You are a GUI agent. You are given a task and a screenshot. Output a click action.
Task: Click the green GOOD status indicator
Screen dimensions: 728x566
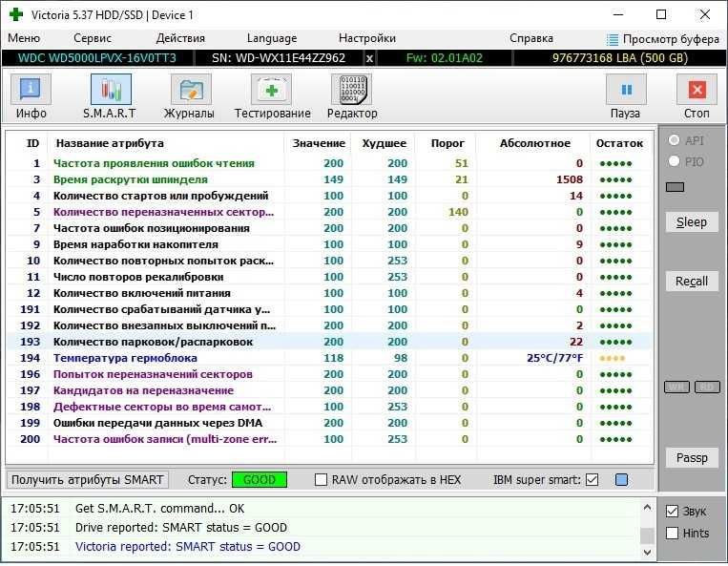[260, 480]
